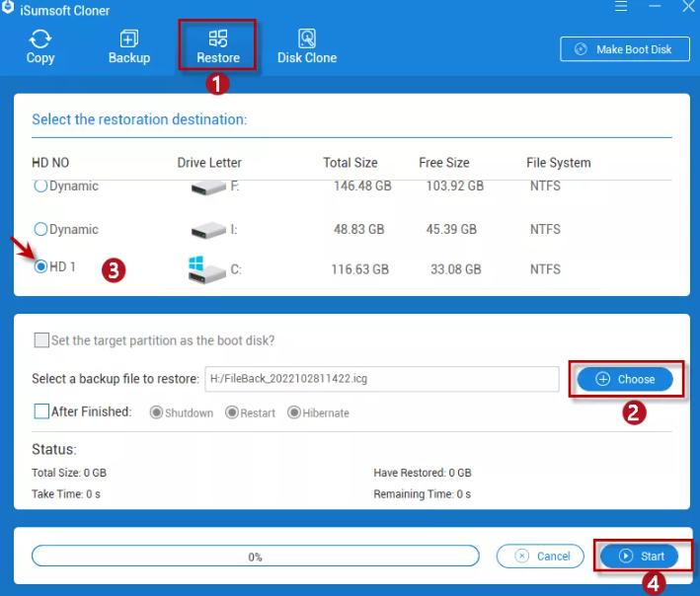Minimize the iSumsoft Cloner window
This screenshot has height=596, width=700.
pos(655,6)
